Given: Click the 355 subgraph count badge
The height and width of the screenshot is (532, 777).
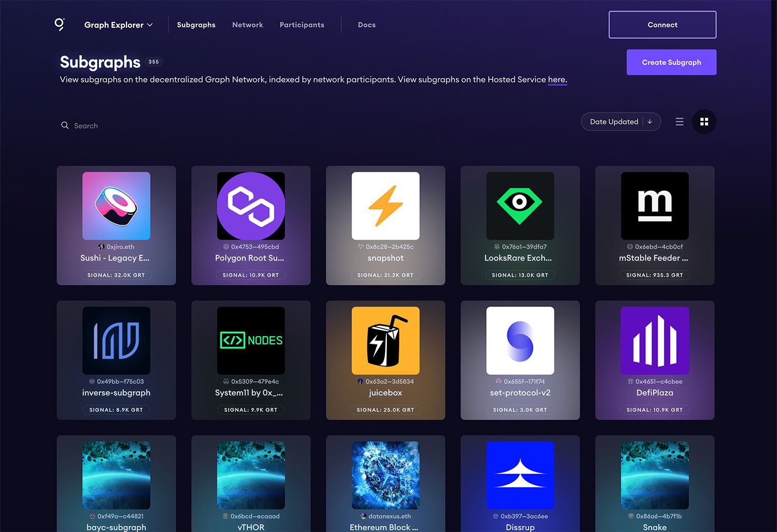Looking at the screenshot, I should [154, 62].
